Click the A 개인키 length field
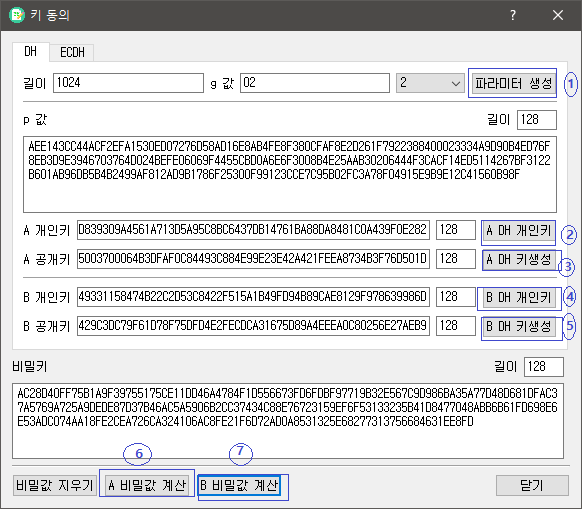The image size is (582, 509). 456,230
